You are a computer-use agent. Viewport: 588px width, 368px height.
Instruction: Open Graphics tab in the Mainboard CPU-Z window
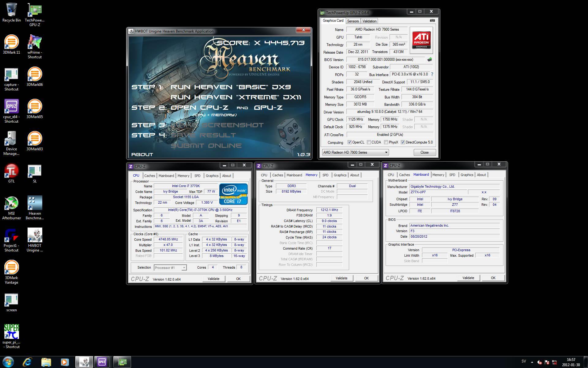(x=467, y=175)
